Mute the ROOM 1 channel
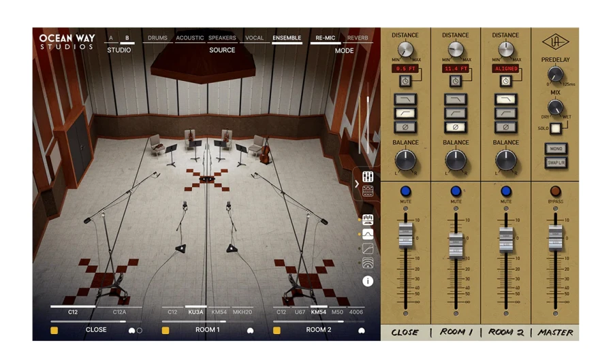 tap(456, 191)
